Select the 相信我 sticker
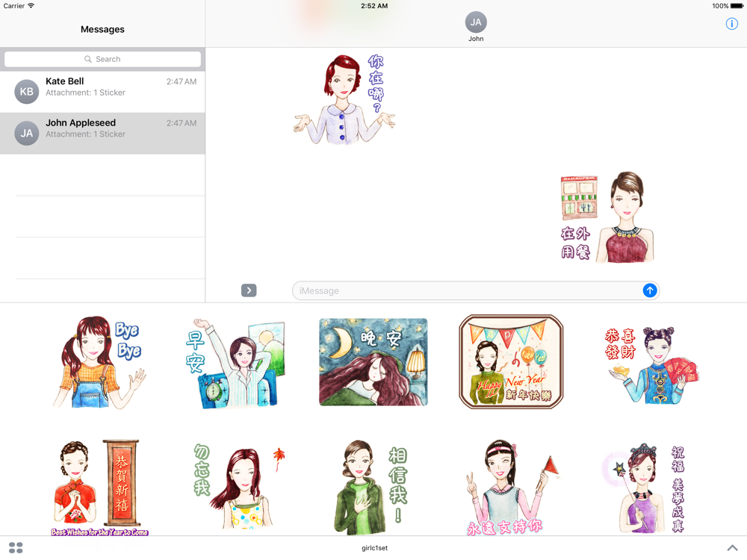Screen dimensions: 747x560 tap(371, 487)
